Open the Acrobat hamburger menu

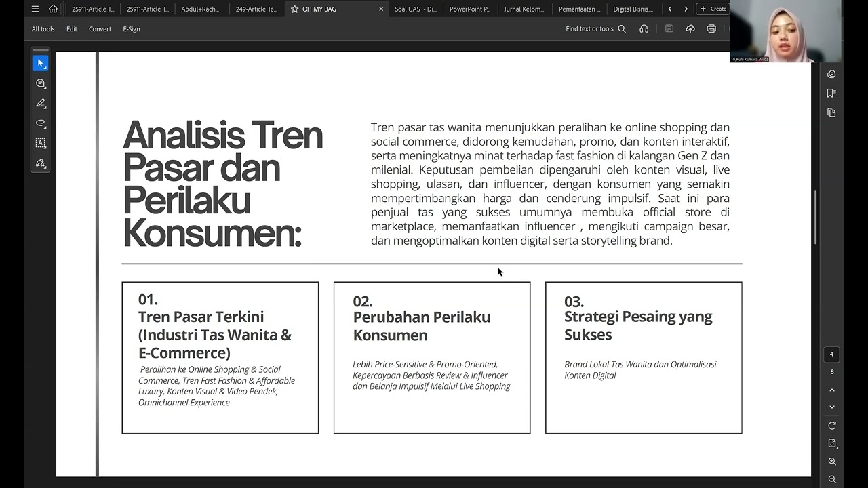(x=35, y=9)
